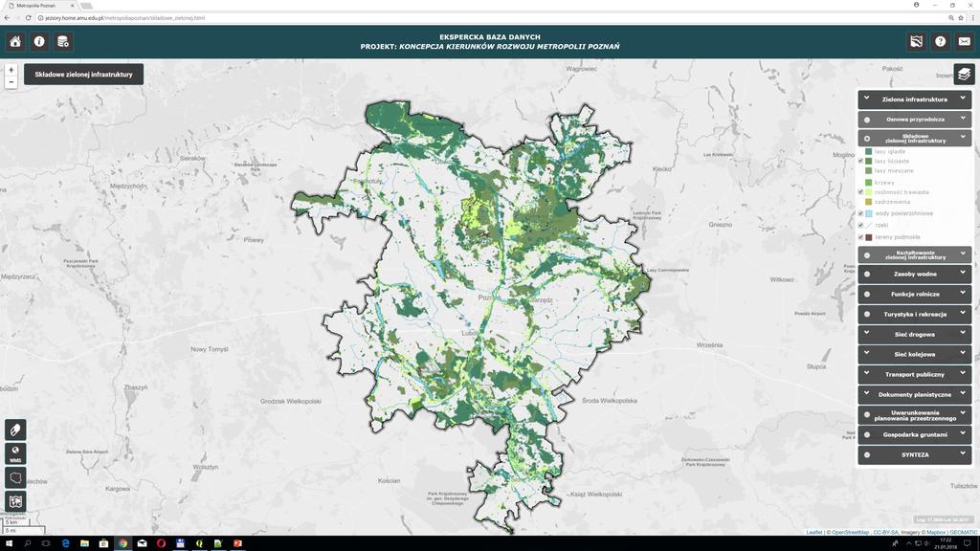Click the lasy mieszane legend label
This screenshot has height=551, width=980.
point(894,170)
